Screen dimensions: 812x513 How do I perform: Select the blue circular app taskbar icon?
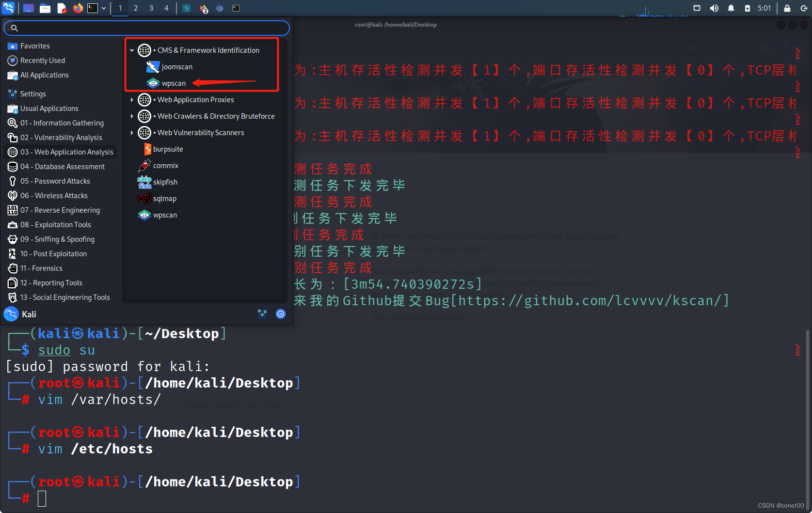[220, 8]
